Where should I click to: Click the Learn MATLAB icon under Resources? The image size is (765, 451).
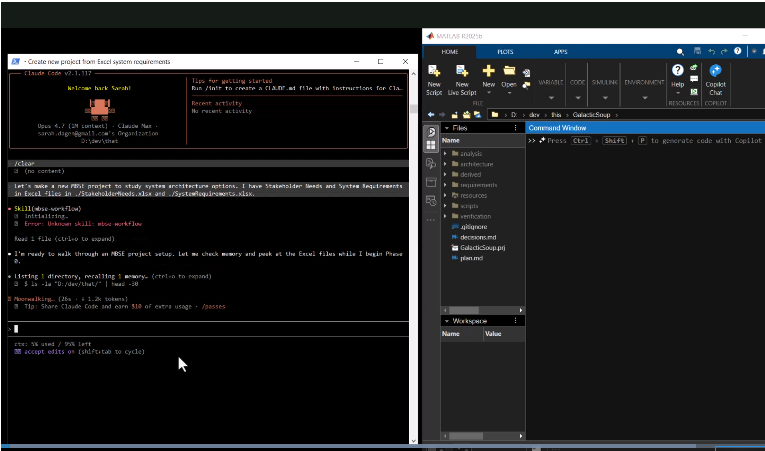click(694, 91)
